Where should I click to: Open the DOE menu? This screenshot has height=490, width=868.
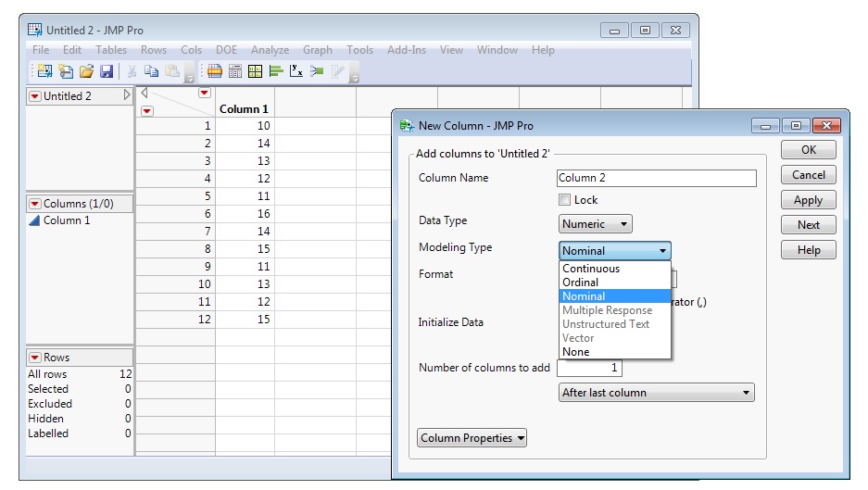click(x=226, y=50)
